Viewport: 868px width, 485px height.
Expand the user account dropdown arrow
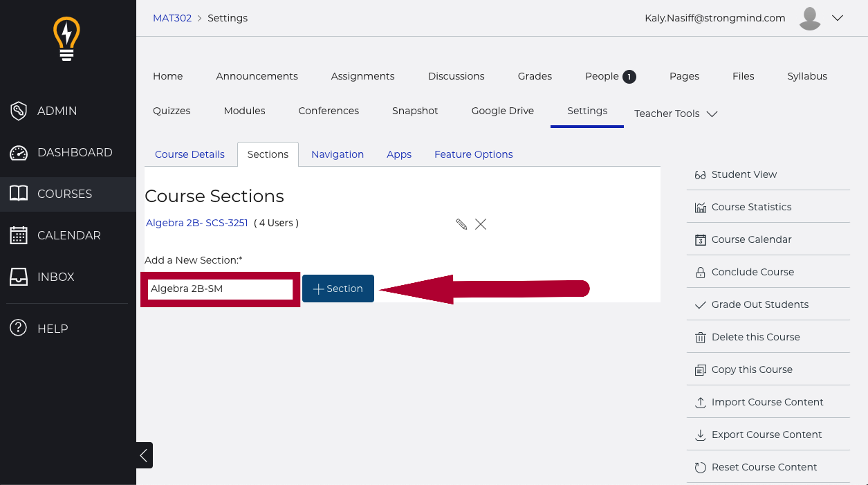[838, 19]
